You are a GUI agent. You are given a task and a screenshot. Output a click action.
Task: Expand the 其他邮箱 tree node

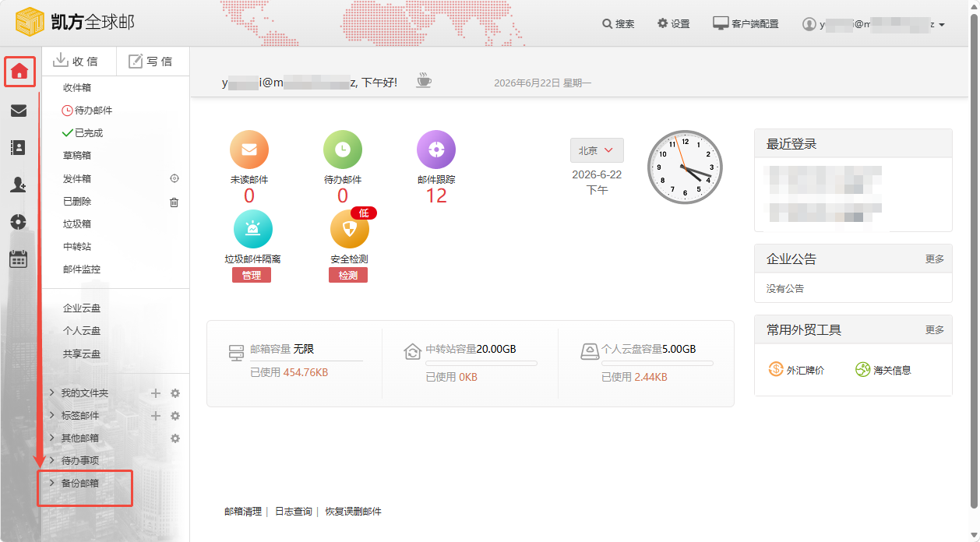pos(51,438)
